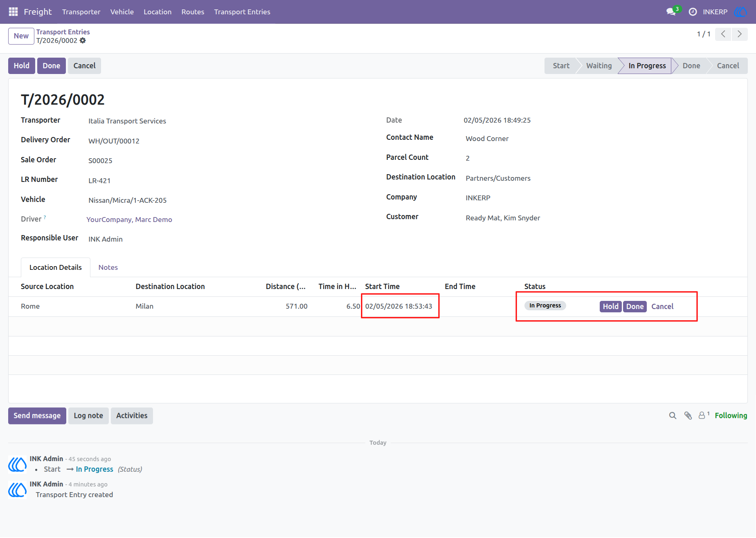Open Transport Entries breadcrumb link
756x538 pixels.
pyautogui.click(x=63, y=32)
